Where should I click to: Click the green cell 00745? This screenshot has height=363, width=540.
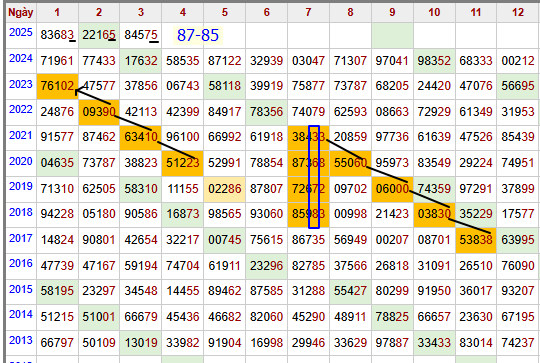click(225, 240)
